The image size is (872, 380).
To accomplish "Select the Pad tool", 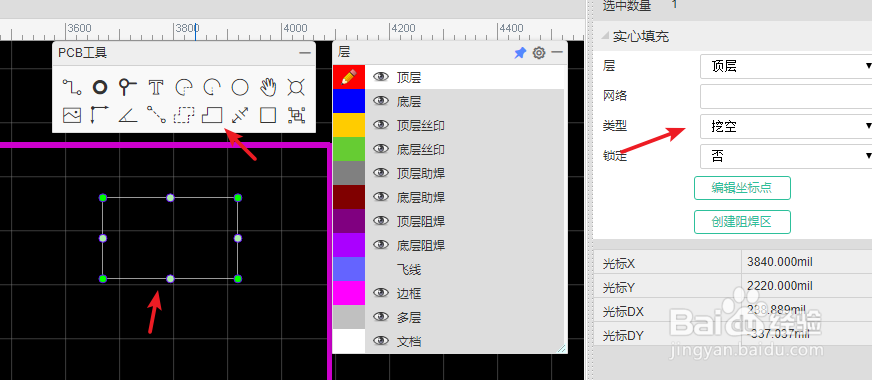I will pos(100,87).
